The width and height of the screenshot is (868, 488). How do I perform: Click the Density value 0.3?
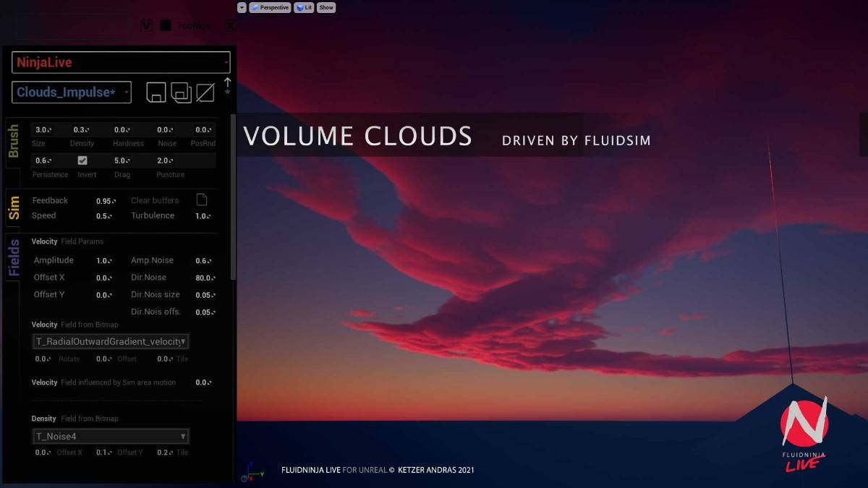point(82,130)
